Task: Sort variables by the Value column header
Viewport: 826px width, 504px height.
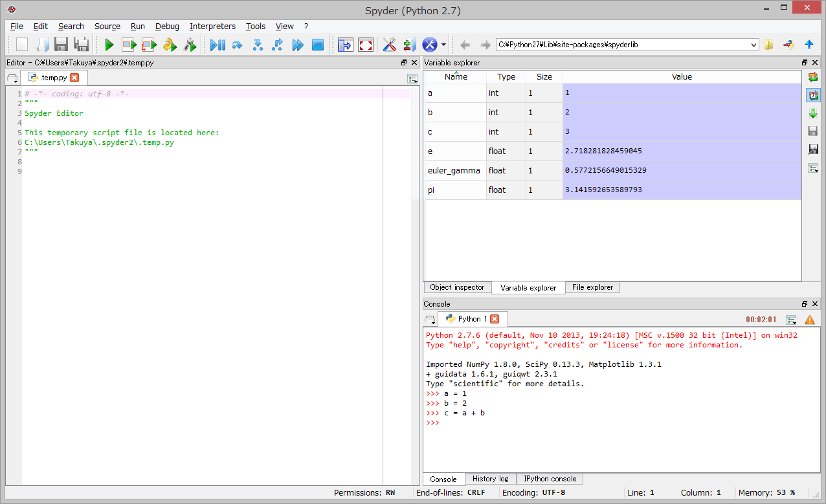Action: click(682, 76)
